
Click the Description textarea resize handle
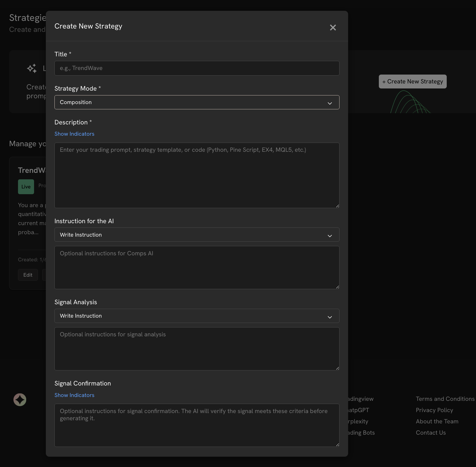[338, 206]
